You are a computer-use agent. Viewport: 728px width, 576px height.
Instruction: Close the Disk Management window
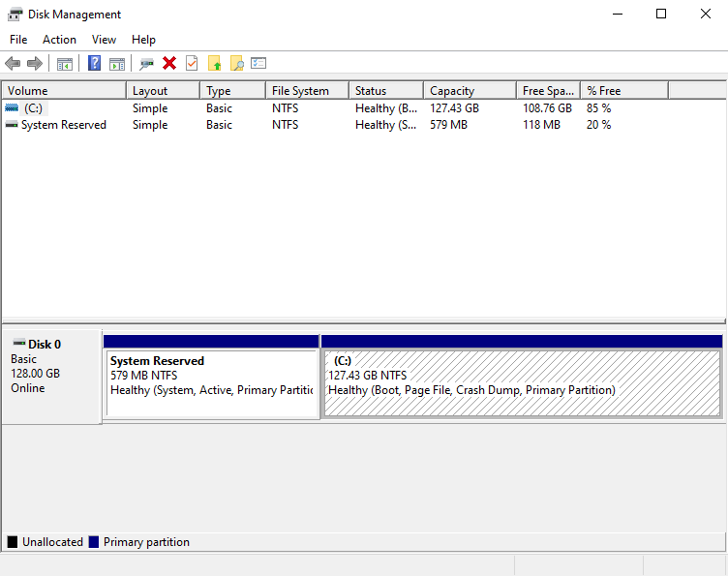(705, 14)
